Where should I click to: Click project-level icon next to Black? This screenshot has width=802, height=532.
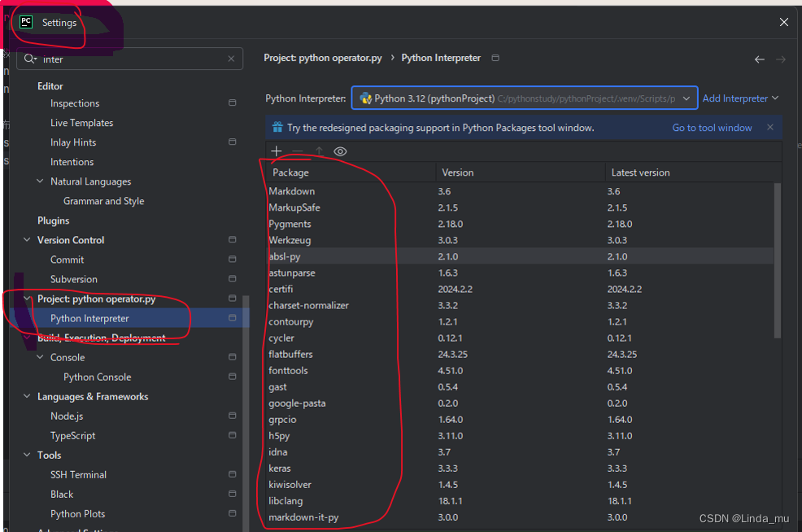coord(232,494)
